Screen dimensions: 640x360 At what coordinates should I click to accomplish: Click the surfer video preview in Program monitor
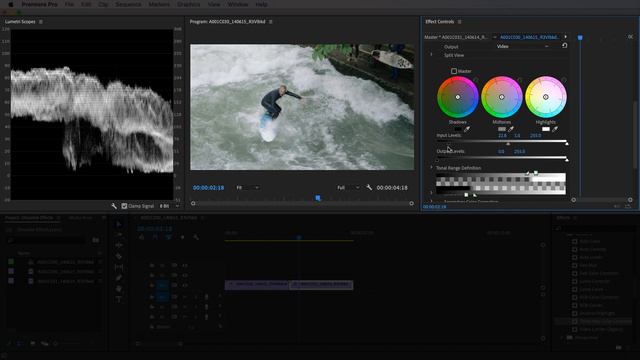pyautogui.click(x=302, y=107)
